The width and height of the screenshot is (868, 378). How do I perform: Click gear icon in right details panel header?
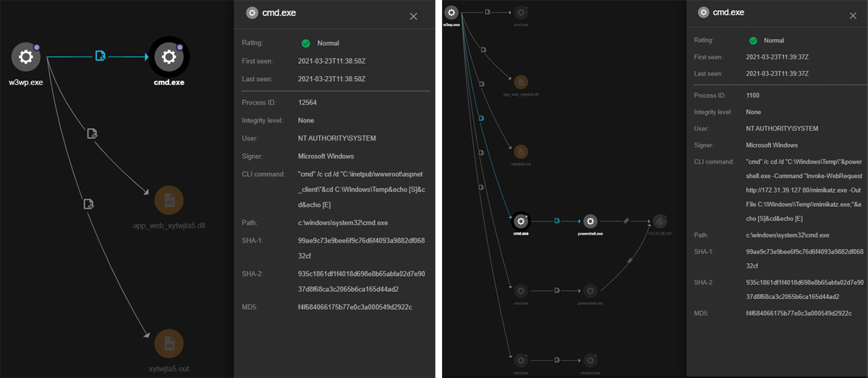(x=703, y=12)
